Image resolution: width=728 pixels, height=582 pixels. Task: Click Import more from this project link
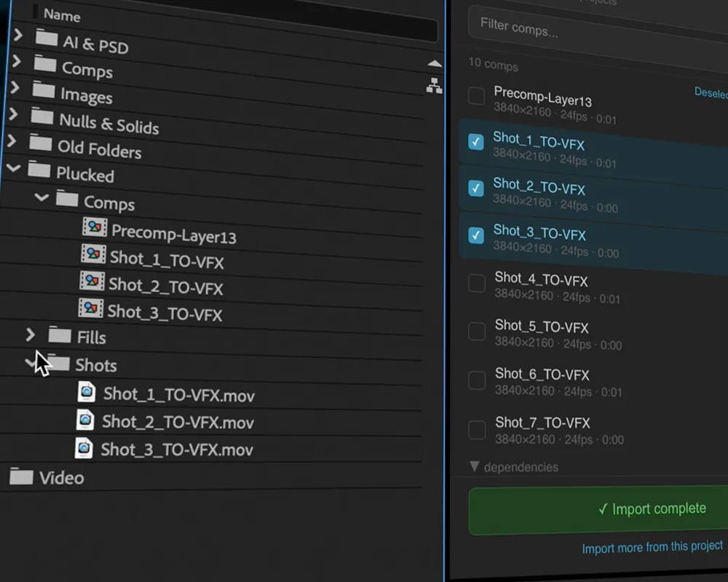click(652, 547)
